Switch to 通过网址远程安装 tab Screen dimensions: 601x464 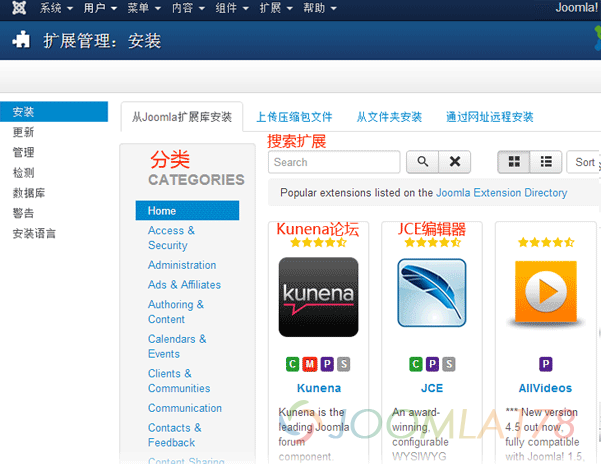(489, 117)
